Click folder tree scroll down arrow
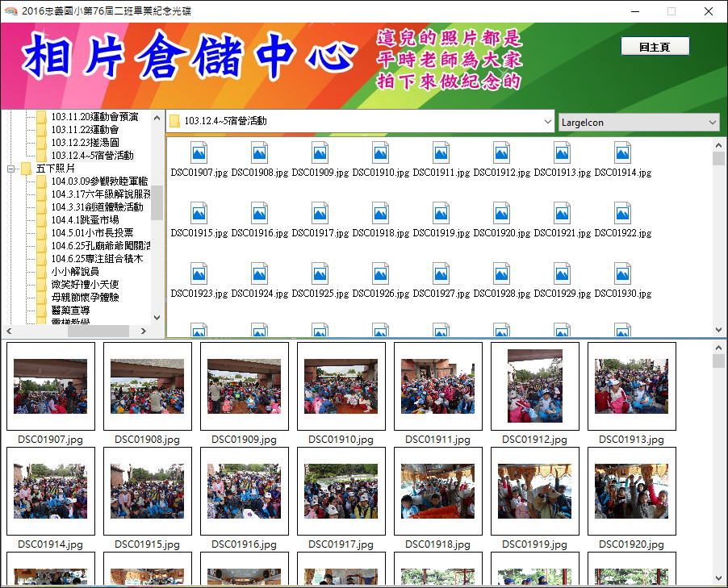Image resolution: width=728 pixels, height=588 pixels. 157,318
